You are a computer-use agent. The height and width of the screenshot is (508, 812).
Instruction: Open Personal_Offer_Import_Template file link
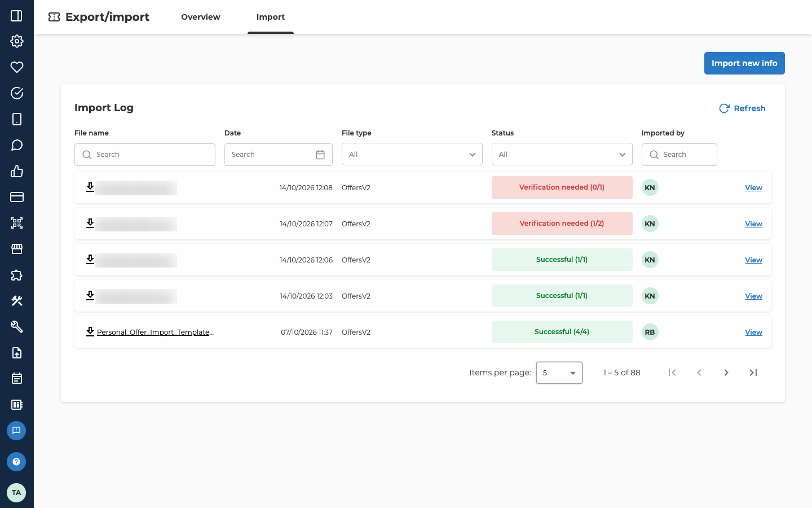coord(155,332)
